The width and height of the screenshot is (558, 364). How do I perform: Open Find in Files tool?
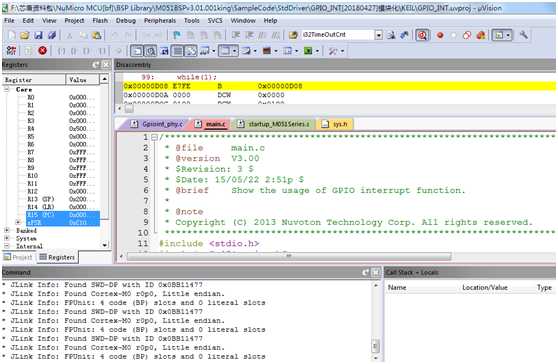293,35
